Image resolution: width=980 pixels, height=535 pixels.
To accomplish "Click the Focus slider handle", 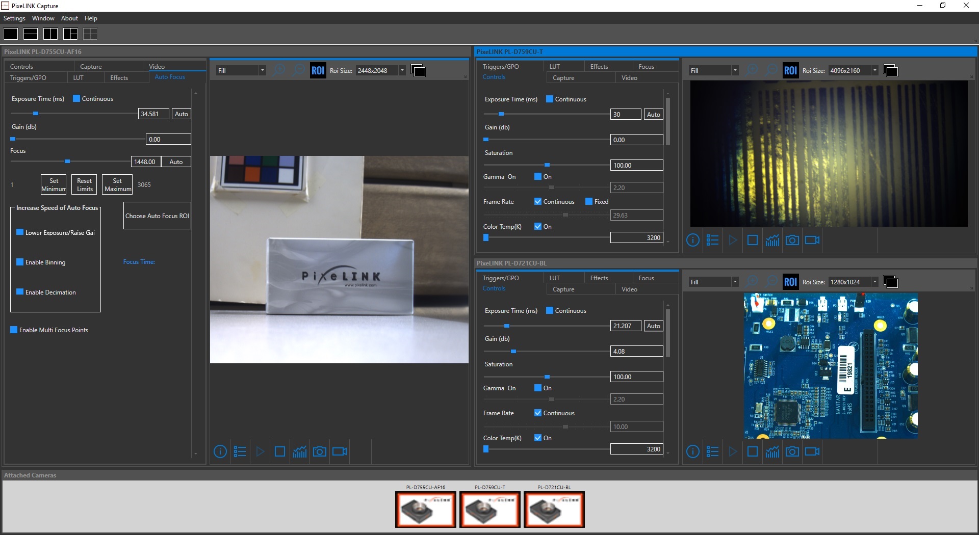I will 67,162.
